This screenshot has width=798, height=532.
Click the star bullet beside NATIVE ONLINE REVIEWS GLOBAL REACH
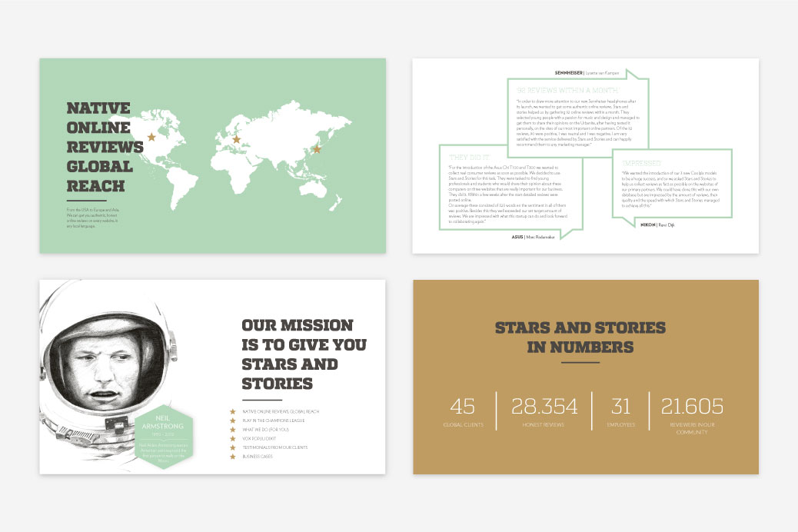231,412
